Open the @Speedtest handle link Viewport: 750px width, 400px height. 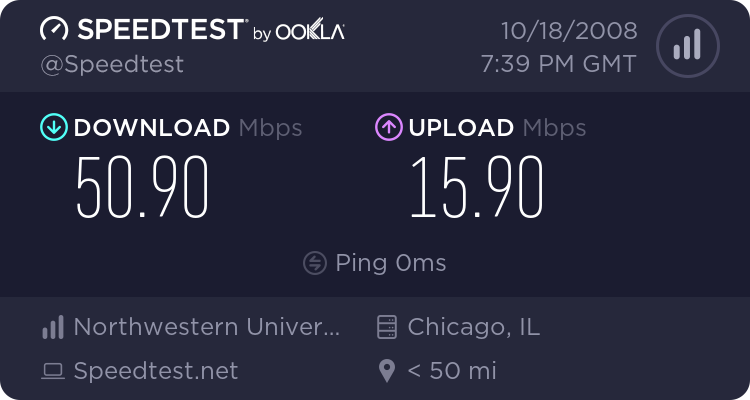[112, 64]
